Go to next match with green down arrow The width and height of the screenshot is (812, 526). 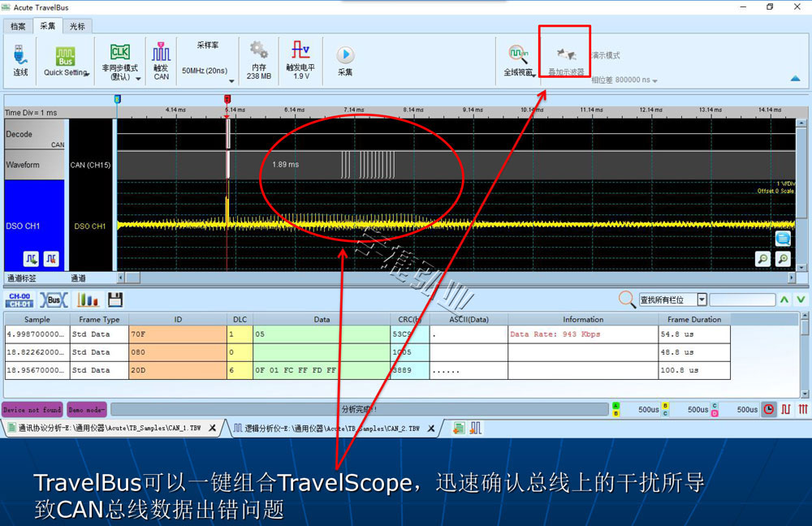(801, 300)
